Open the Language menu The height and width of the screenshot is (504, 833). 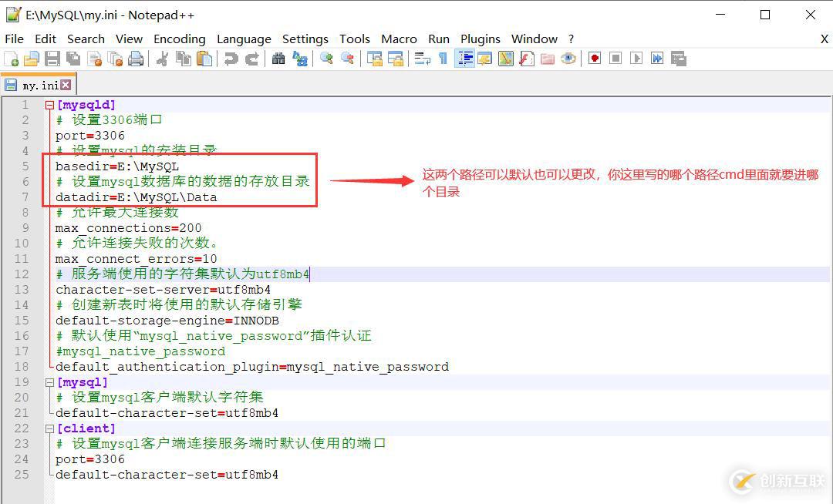(x=244, y=39)
